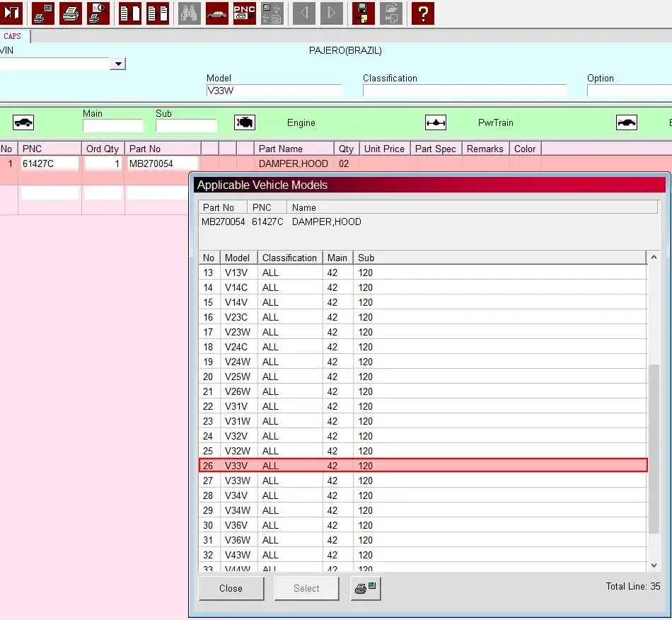Image resolution: width=672 pixels, height=620 pixels.
Task: Select row 17 model V23W
Action: click(x=422, y=332)
